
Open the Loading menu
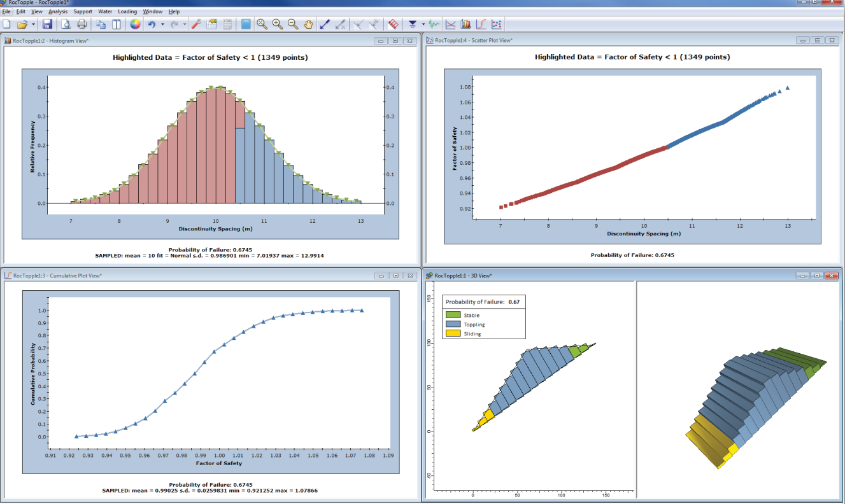[x=127, y=11]
